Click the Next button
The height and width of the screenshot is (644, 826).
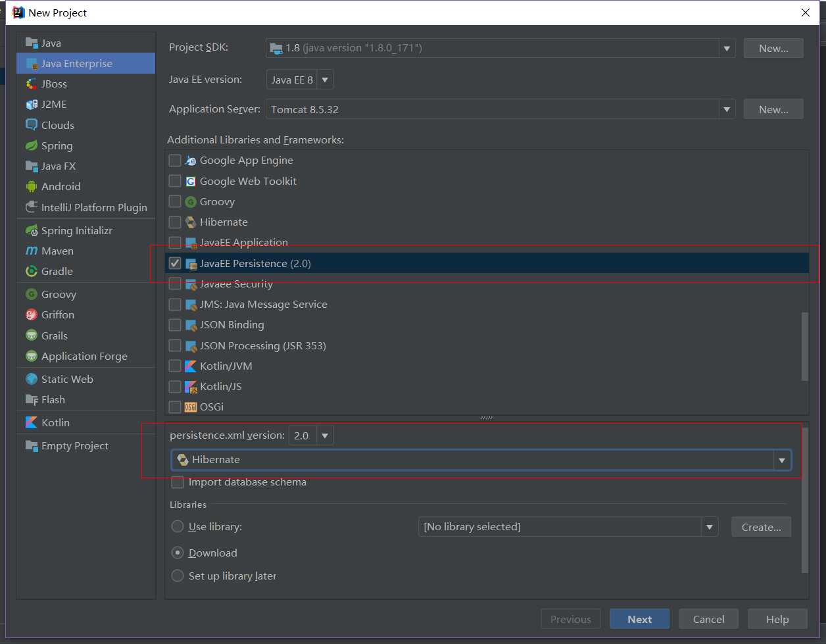(639, 619)
